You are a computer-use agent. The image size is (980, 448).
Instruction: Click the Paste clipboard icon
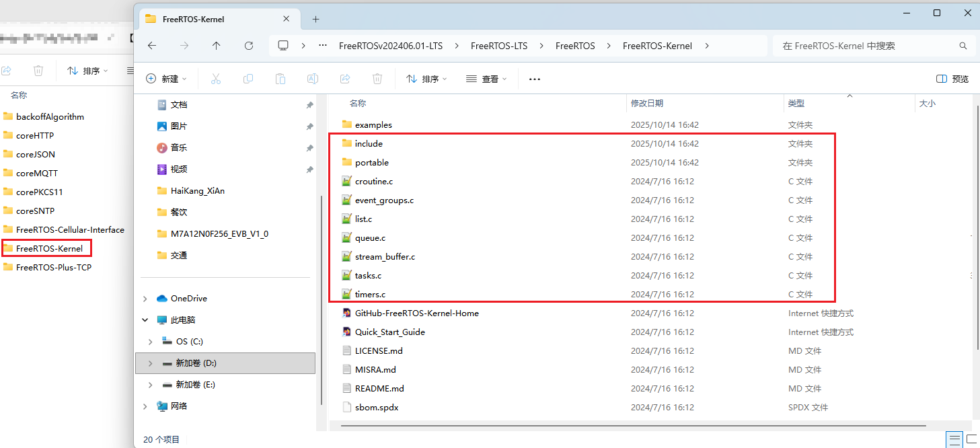[x=280, y=79]
